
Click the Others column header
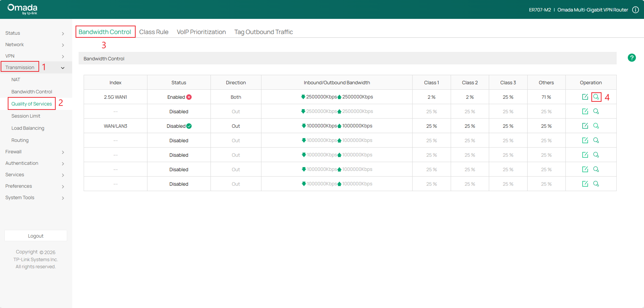pos(546,82)
